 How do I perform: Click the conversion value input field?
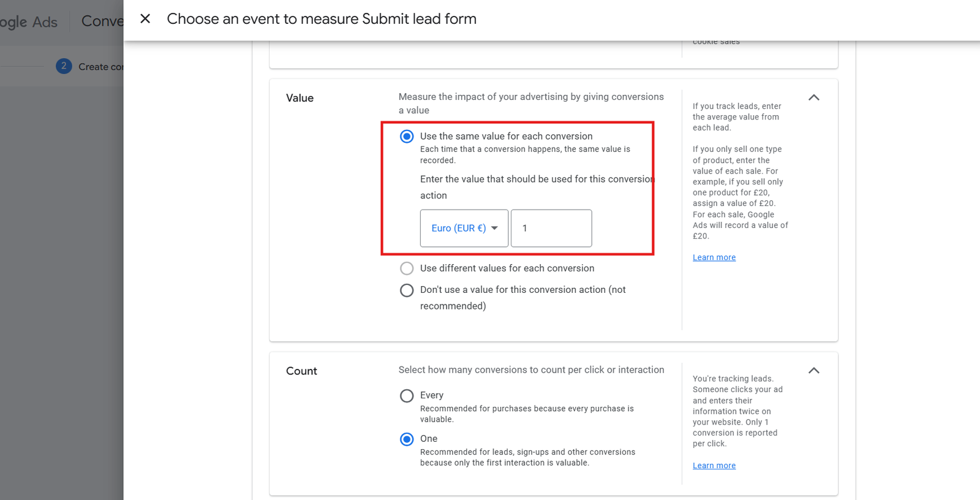(x=550, y=228)
